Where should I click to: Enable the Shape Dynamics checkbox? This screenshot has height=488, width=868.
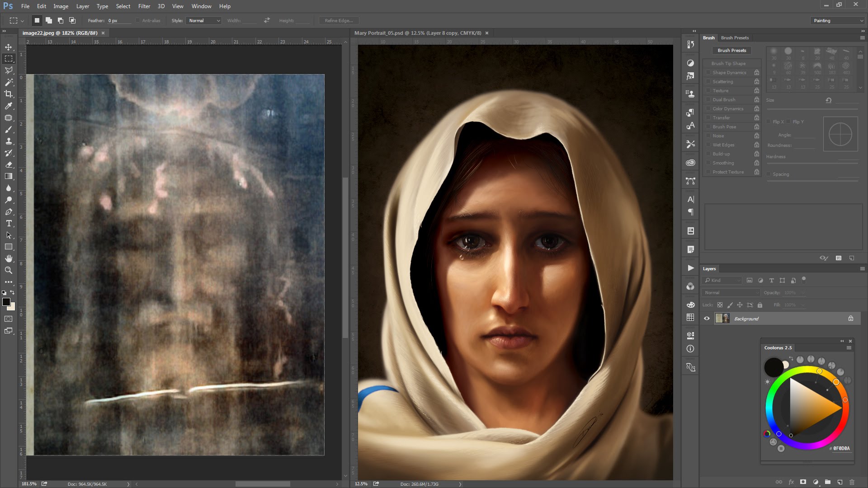[708, 72]
